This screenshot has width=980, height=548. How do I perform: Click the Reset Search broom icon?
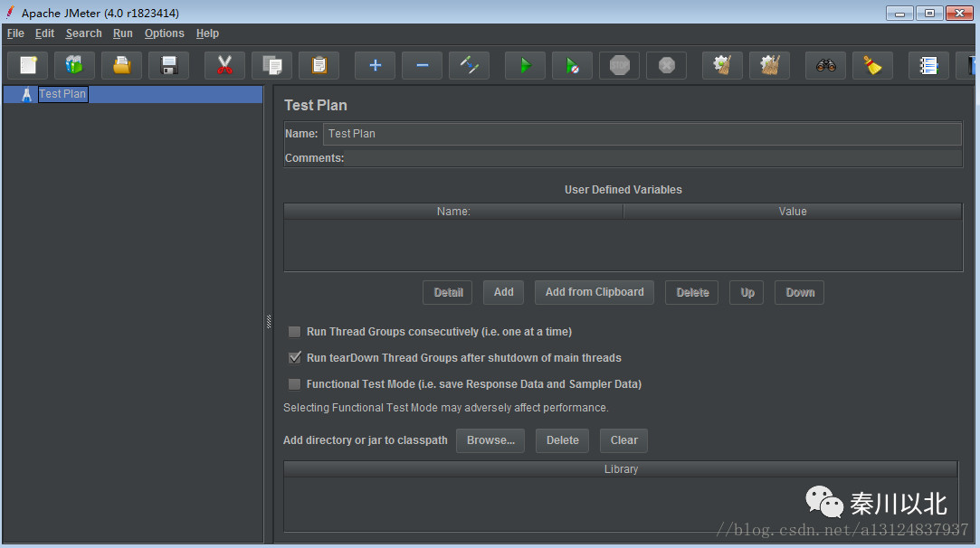(872, 65)
